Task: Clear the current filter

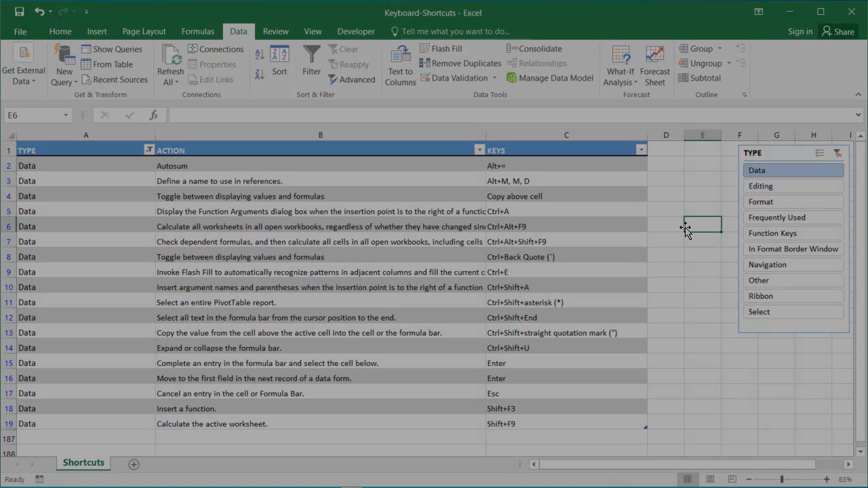Action: pyautogui.click(x=343, y=49)
